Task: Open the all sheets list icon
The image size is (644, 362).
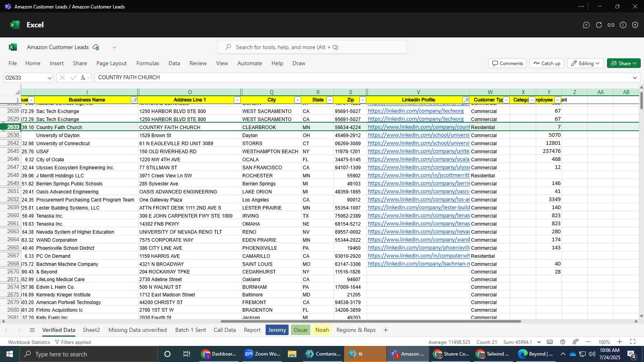Action: 32,330
